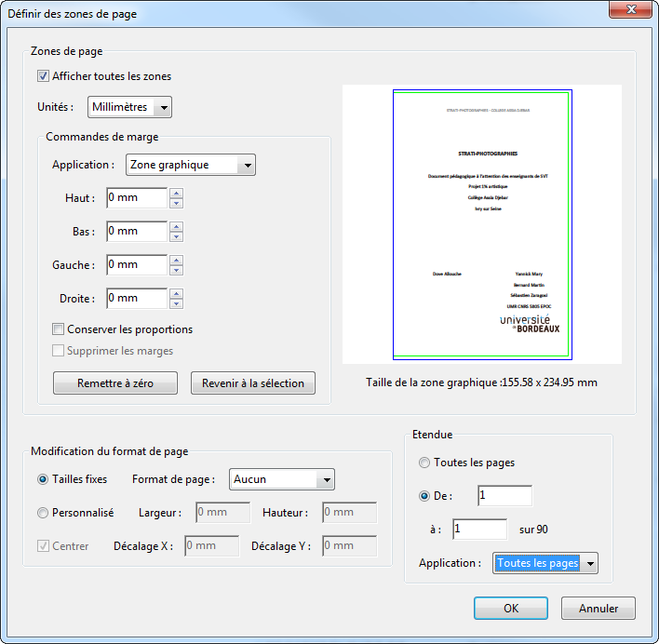The height and width of the screenshot is (644, 659).
Task: Decrease the Droite margin with down arrow
Action: [x=177, y=303]
